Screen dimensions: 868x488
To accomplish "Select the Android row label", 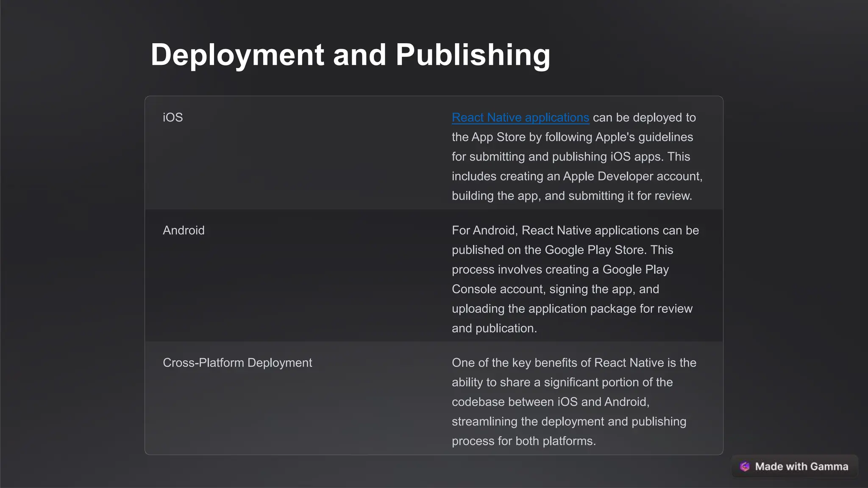I will point(184,230).
